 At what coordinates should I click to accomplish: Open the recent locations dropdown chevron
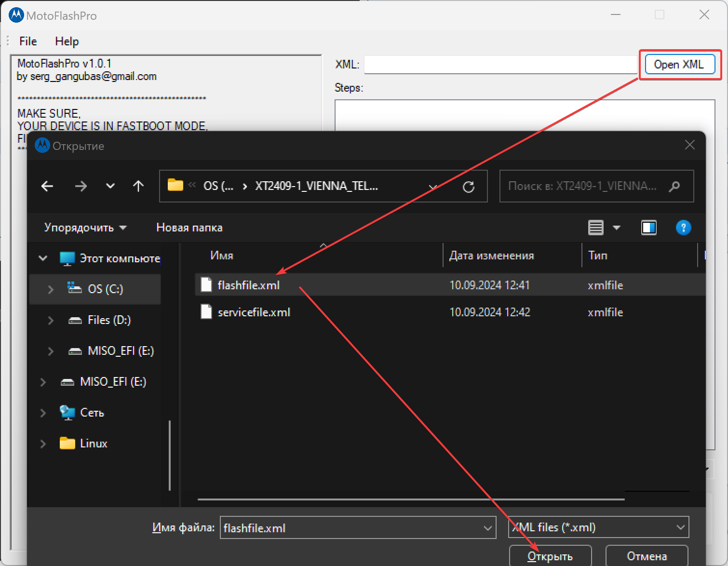coord(110,186)
